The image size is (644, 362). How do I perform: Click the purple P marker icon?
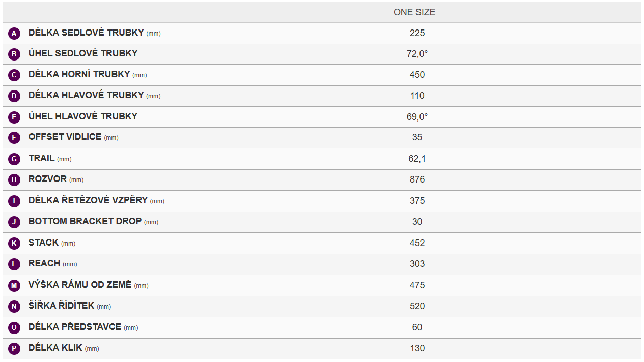click(x=14, y=349)
